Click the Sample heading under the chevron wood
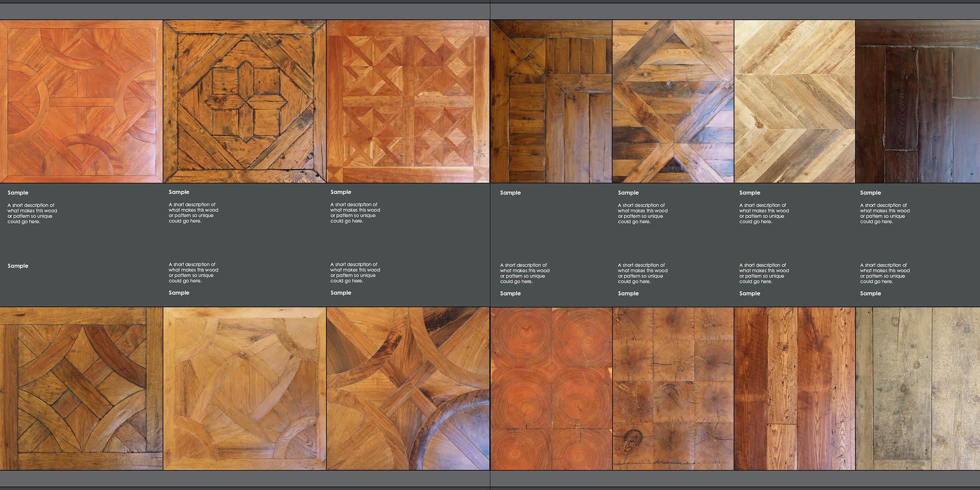Screen dimensions: 980x490 (x=750, y=193)
